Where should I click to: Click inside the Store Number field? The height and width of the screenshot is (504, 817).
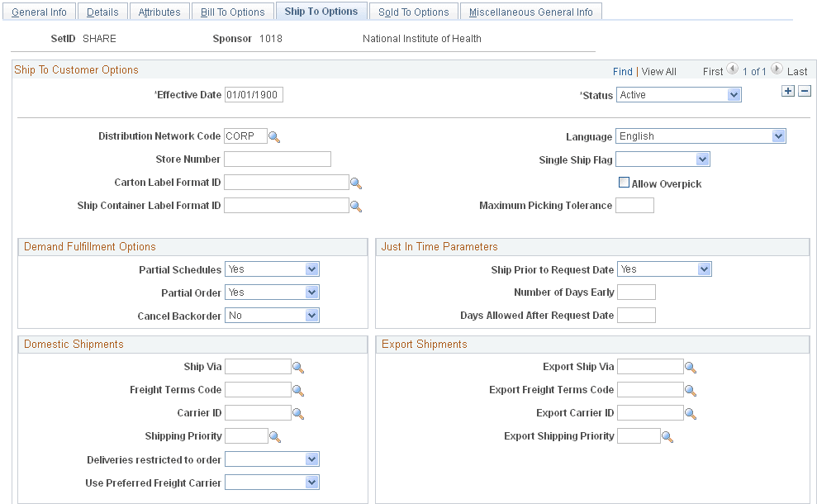[x=277, y=159]
